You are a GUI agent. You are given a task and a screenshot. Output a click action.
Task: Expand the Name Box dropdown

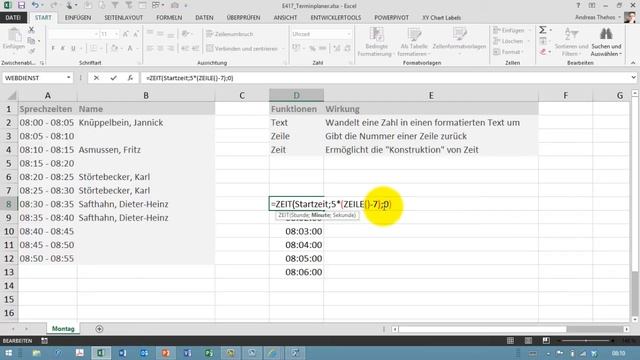(x=68, y=78)
